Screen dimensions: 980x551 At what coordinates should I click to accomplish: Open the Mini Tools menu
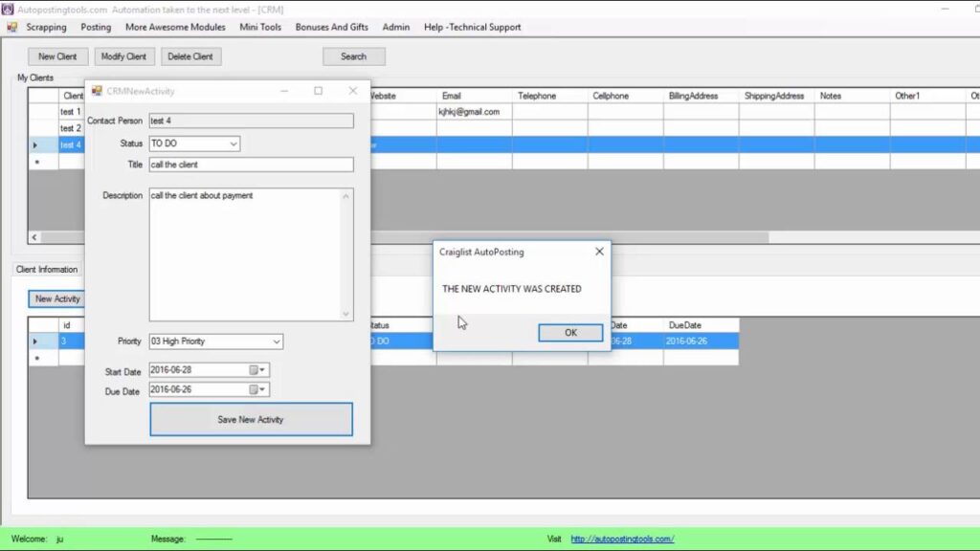(260, 27)
